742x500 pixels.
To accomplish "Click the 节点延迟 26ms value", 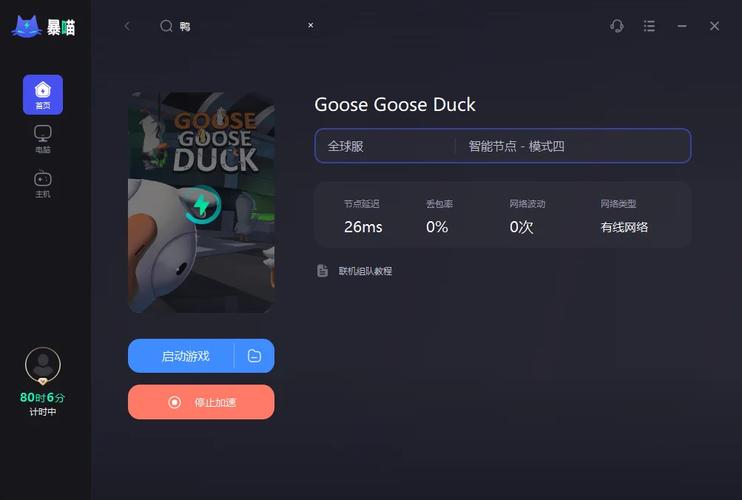I will (x=363, y=227).
